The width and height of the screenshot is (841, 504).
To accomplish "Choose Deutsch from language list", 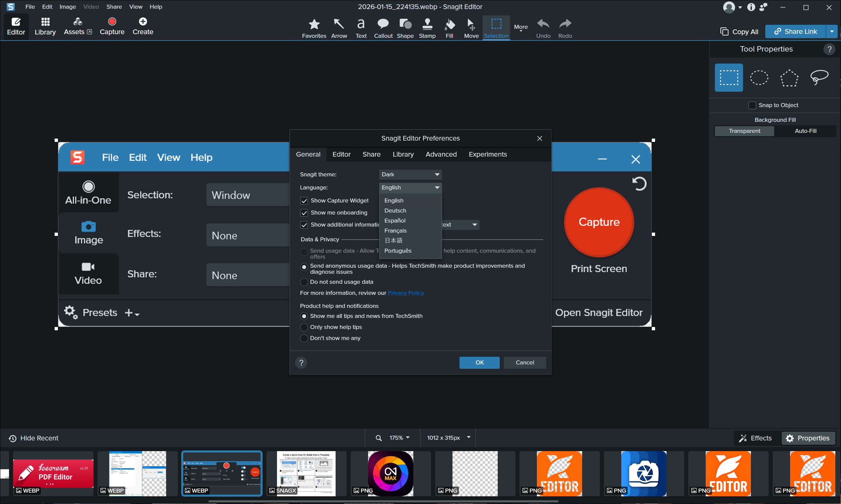I will pyautogui.click(x=395, y=211).
